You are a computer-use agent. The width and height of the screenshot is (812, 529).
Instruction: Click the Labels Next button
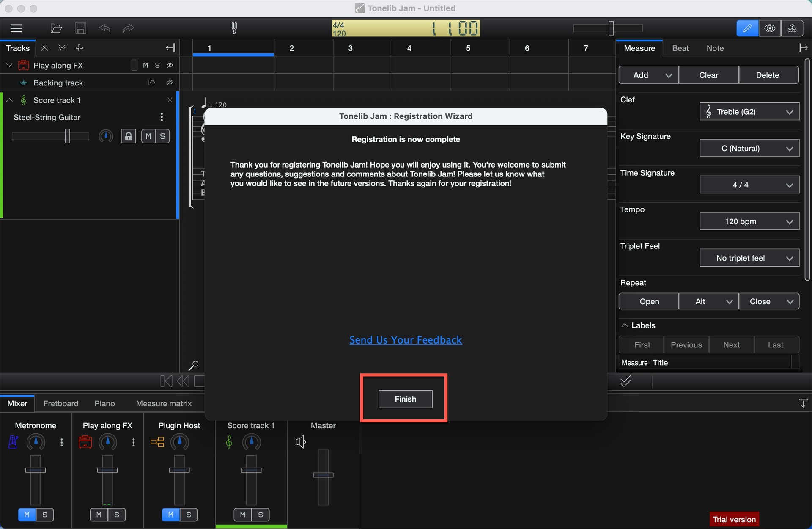coord(731,345)
